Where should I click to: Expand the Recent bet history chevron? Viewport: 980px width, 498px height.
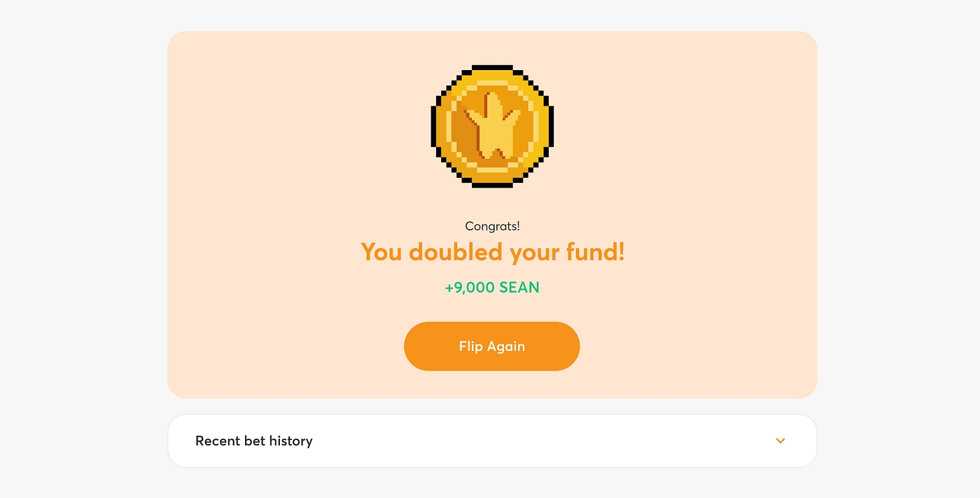click(x=780, y=441)
